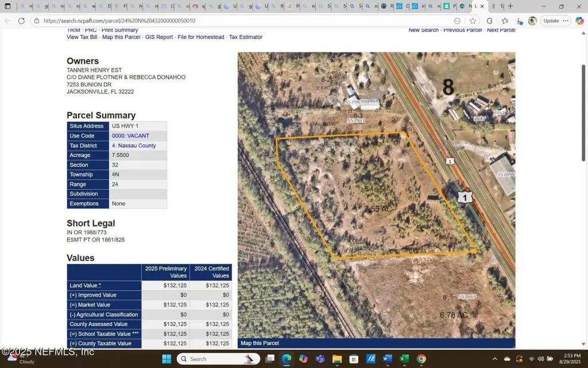
Task: Go to Next Parcel
Action: (501, 30)
